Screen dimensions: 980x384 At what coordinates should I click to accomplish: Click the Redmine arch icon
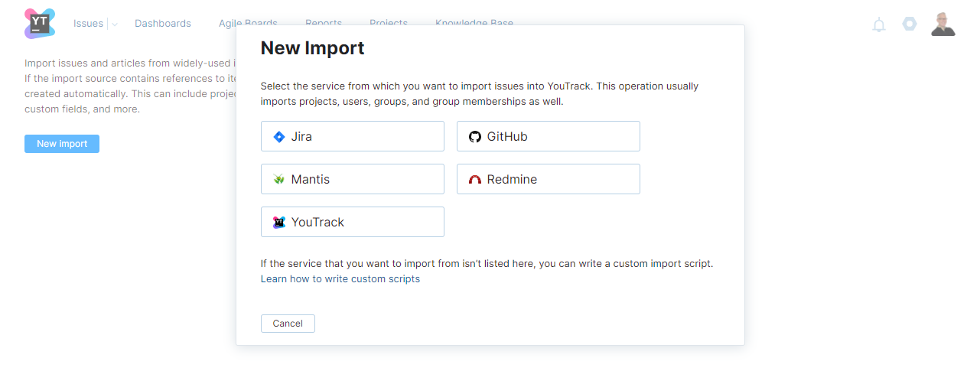coord(475,180)
